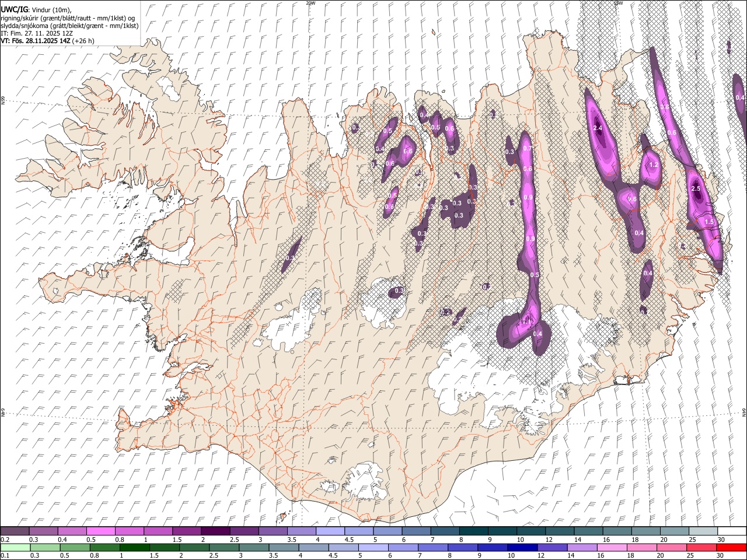Select the darkest purple swatch labeled 2
This screenshot has height=560, width=747.
(215, 531)
